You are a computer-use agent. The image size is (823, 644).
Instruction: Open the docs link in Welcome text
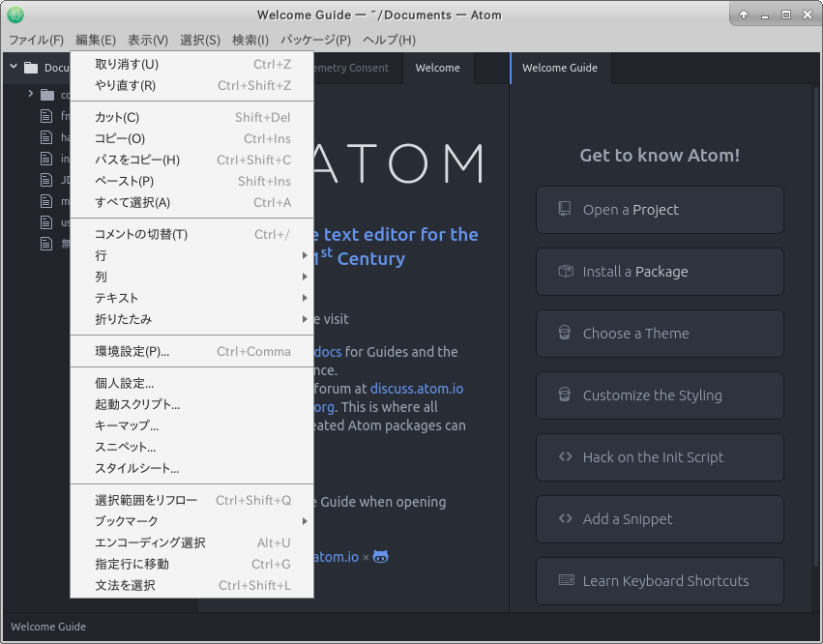(x=328, y=352)
